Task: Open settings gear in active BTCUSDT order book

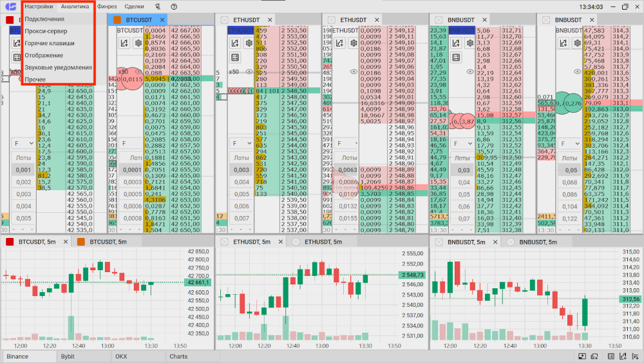Action: pos(138,43)
